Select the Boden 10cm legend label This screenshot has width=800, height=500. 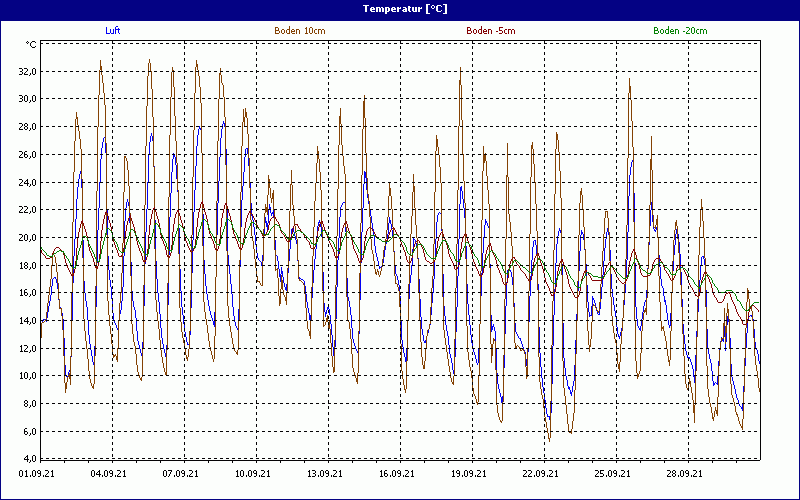coord(299,31)
